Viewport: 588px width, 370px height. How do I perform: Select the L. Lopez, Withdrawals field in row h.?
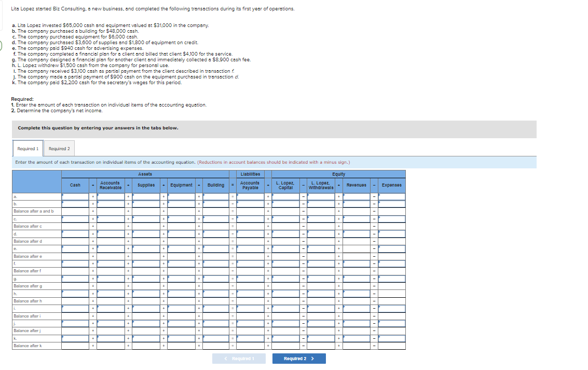[x=321, y=294]
